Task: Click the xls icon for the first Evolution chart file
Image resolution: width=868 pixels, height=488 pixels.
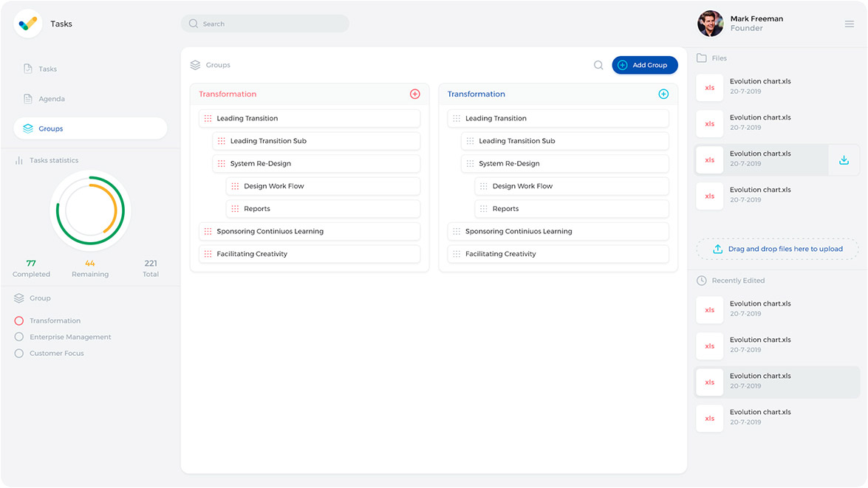Action: click(709, 87)
